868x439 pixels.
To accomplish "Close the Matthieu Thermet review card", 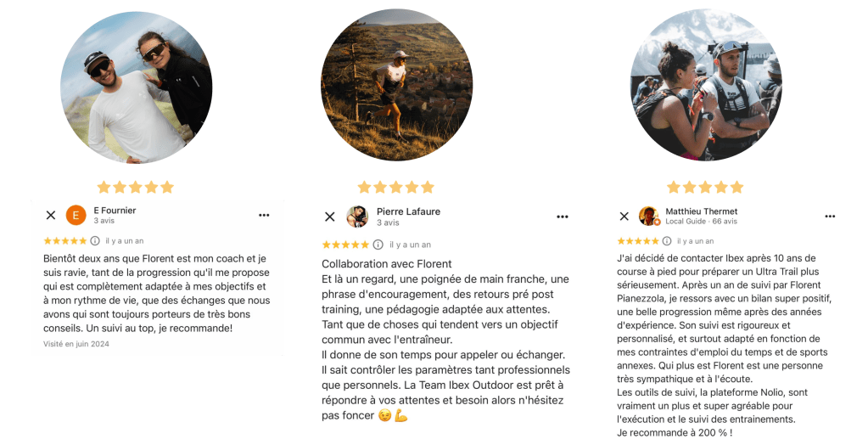I will (x=624, y=217).
